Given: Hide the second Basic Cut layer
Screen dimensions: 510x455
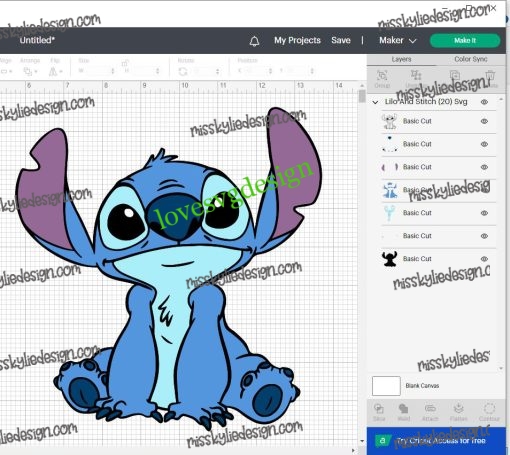Looking at the screenshot, I should pyautogui.click(x=484, y=144).
